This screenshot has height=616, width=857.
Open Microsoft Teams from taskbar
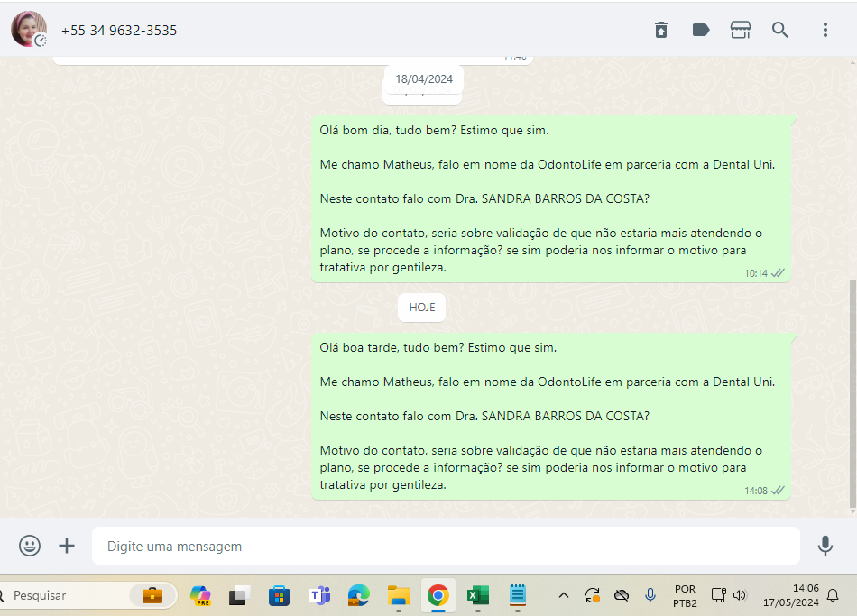(319, 595)
